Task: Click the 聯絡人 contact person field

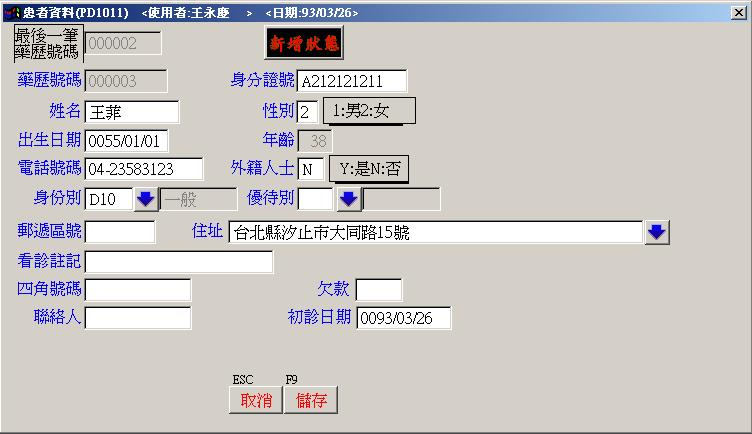Action: point(137,318)
